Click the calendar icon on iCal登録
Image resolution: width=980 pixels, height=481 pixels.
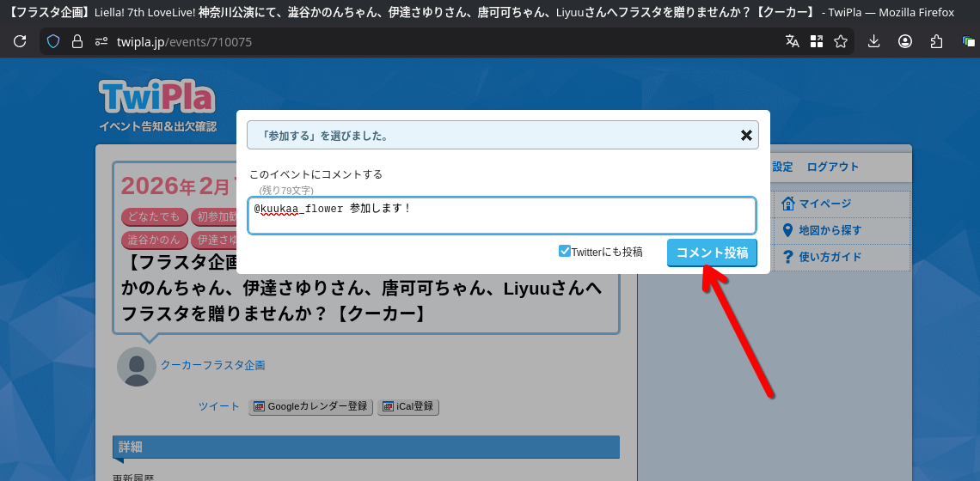pos(388,406)
